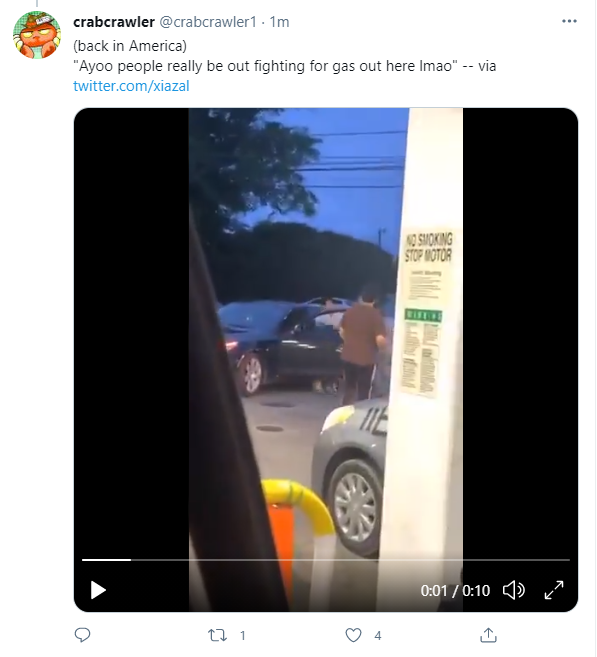Viewport: 597px width, 657px height.
Task: Open the twitter.com/xiazal link
Action: click(131, 86)
